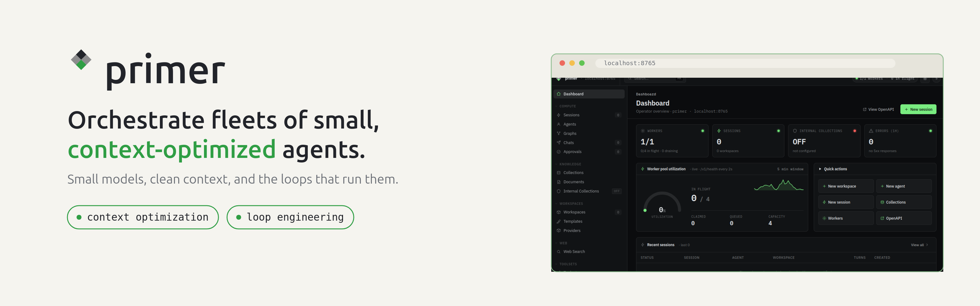The width and height of the screenshot is (980, 306).
Task: Click the Web Search magnifier icon in sidebar
Action: pyautogui.click(x=559, y=252)
